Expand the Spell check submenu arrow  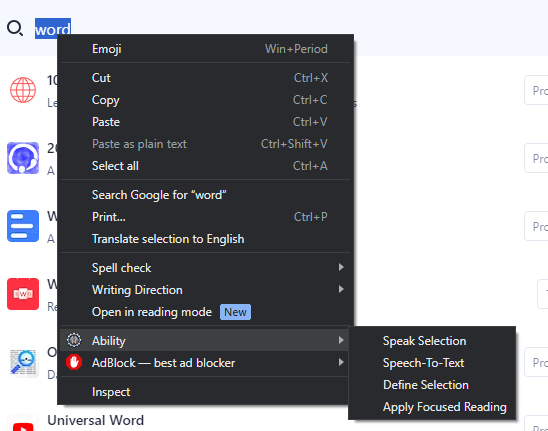[341, 267]
